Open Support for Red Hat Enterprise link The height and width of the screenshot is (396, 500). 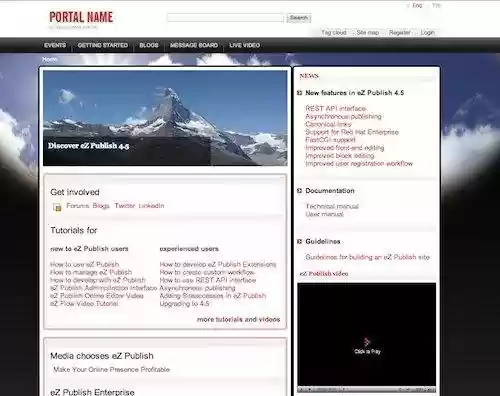pyautogui.click(x=352, y=132)
